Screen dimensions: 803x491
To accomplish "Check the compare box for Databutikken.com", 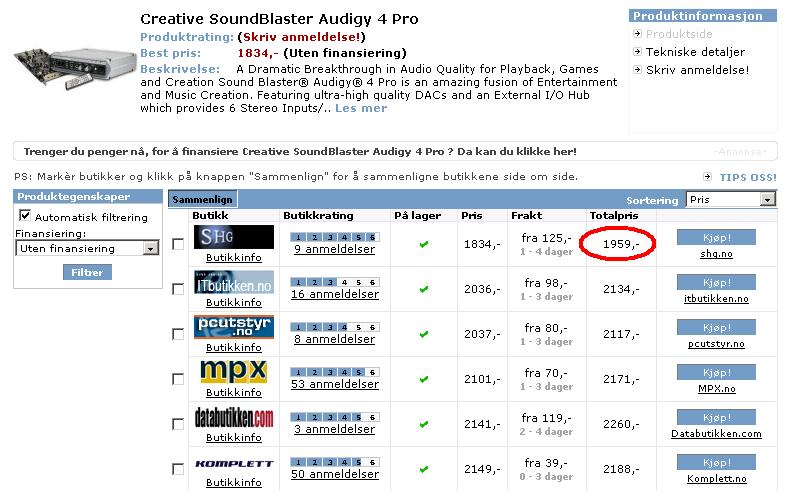I will [x=178, y=424].
